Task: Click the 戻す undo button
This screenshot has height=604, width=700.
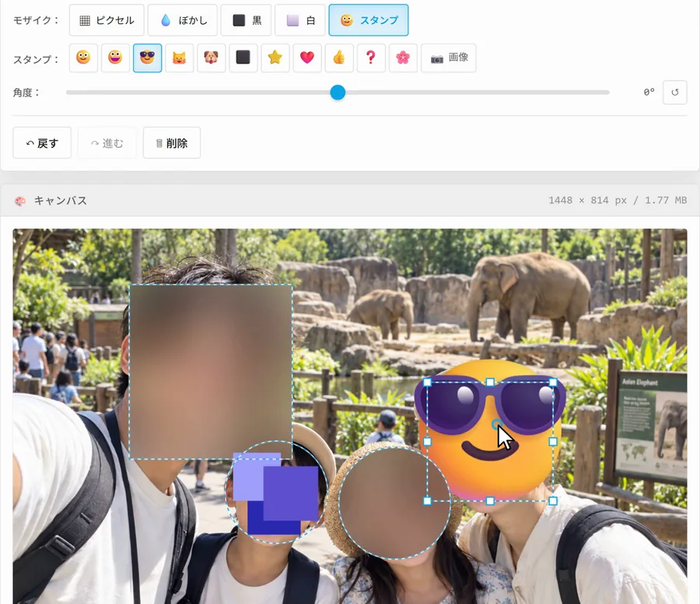Action: 42,143
